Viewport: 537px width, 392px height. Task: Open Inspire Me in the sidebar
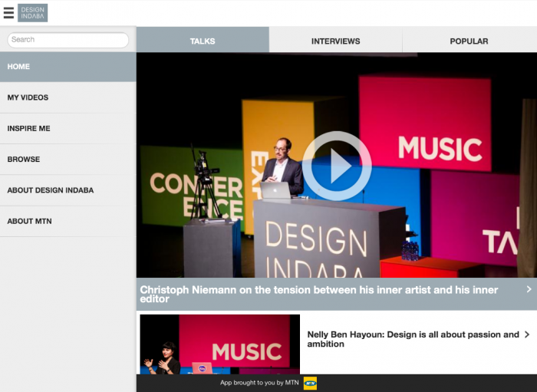[x=68, y=128]
